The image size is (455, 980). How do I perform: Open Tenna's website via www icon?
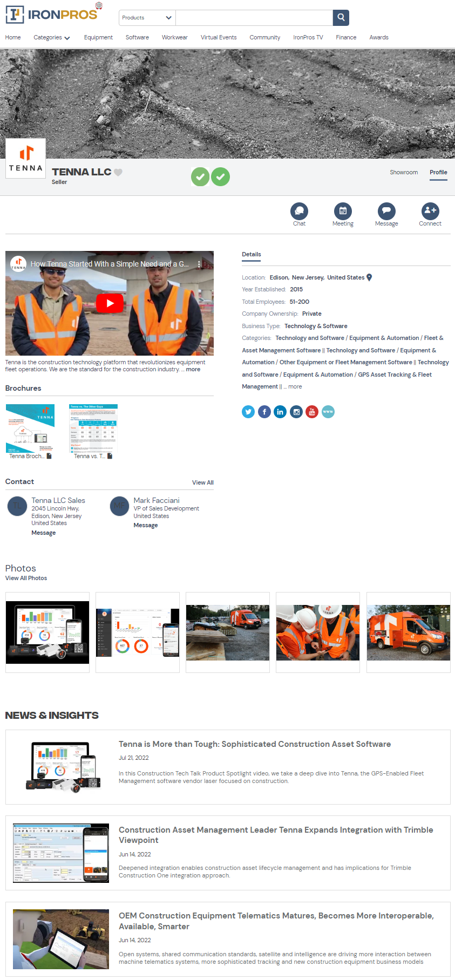pos(328,412)
